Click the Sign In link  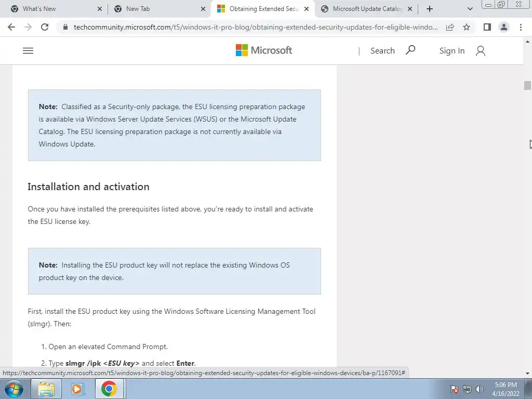pyautogui.click(x=451, y=50)
